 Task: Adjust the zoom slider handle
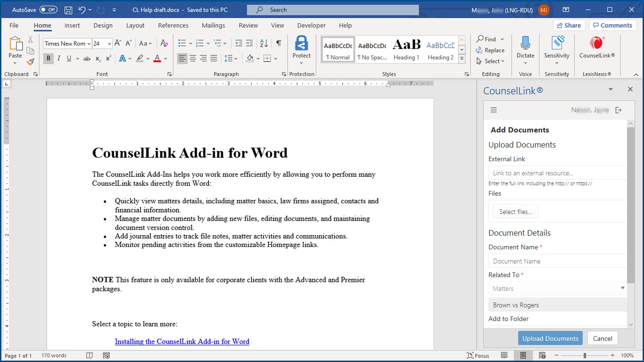[x=585, y=355]
